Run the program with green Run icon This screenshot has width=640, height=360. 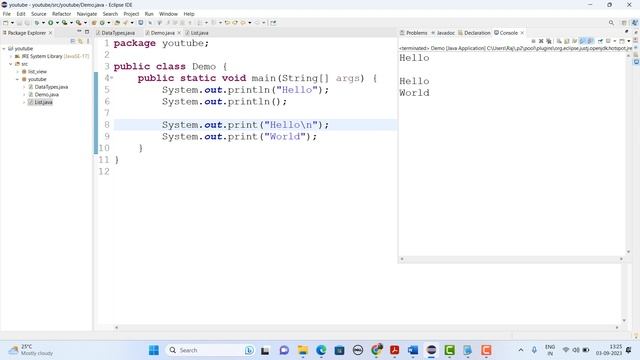point(51,23)
